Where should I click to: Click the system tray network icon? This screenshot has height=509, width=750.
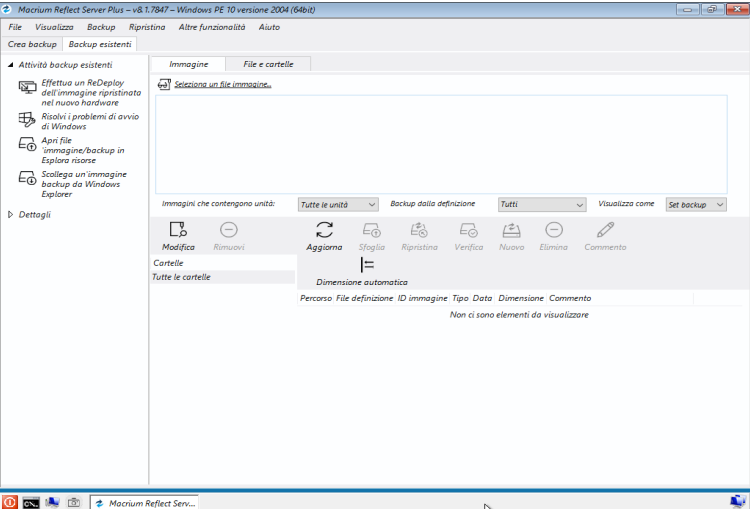[738, 501]
